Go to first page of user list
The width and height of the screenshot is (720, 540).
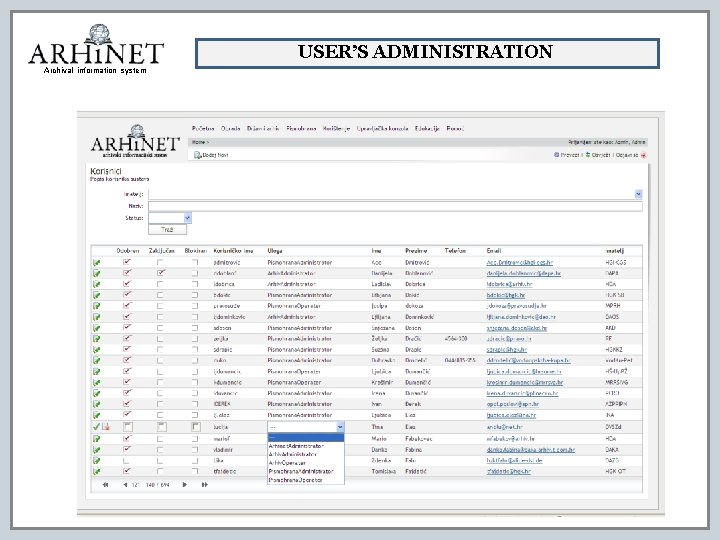click(x=105, y=485)
